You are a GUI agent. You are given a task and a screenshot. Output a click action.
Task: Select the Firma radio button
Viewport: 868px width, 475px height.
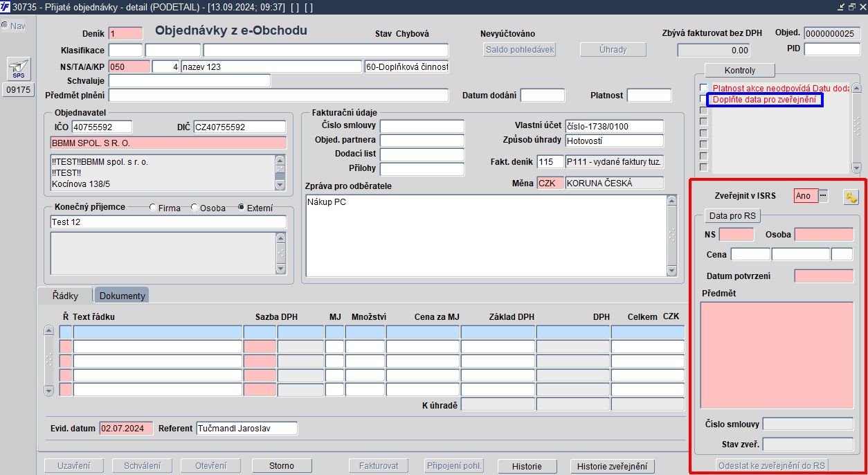point(153,208)
